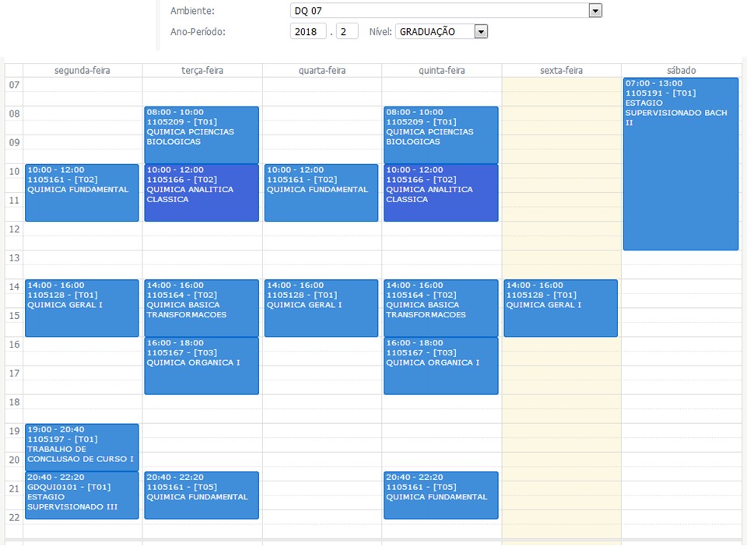Select the sexta-feira column header
Image resolution: width=747 pixels, height=560 pixels.
click(x=561, y=71)
